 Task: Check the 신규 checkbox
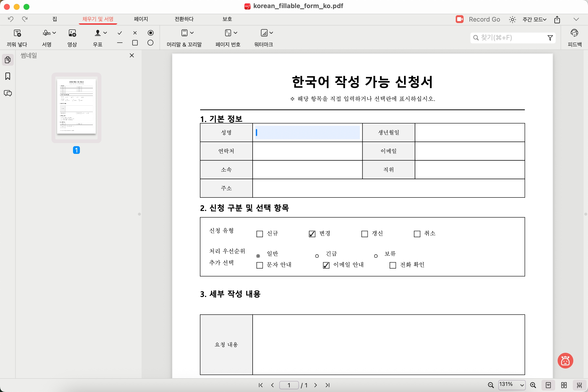260,234
